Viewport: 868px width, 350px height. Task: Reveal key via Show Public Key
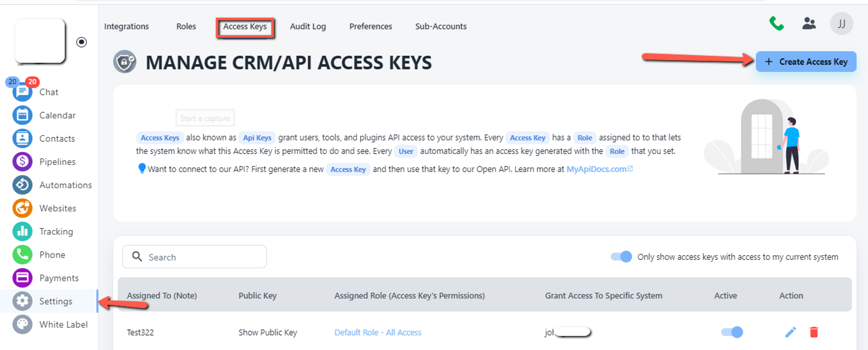point(267,332)
